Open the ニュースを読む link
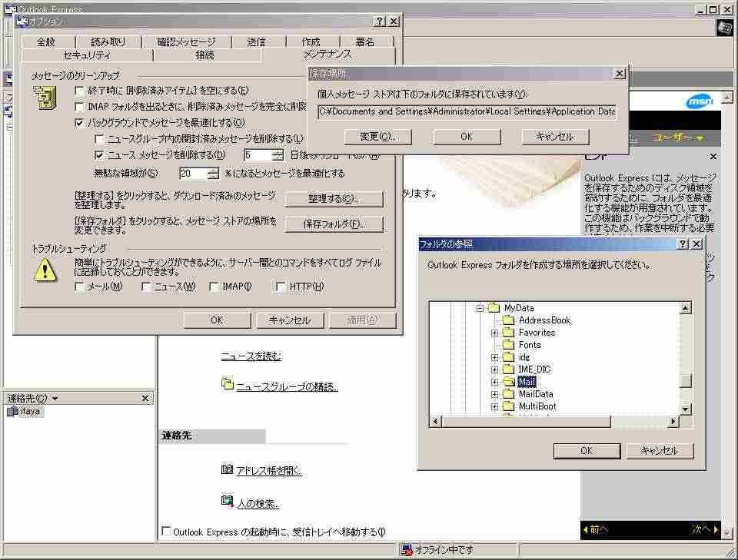Viewport: 738px width, 560px height. coord(251,356)
